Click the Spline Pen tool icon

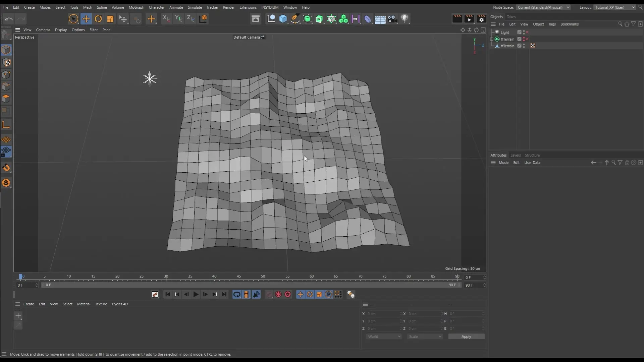(295, 19)
